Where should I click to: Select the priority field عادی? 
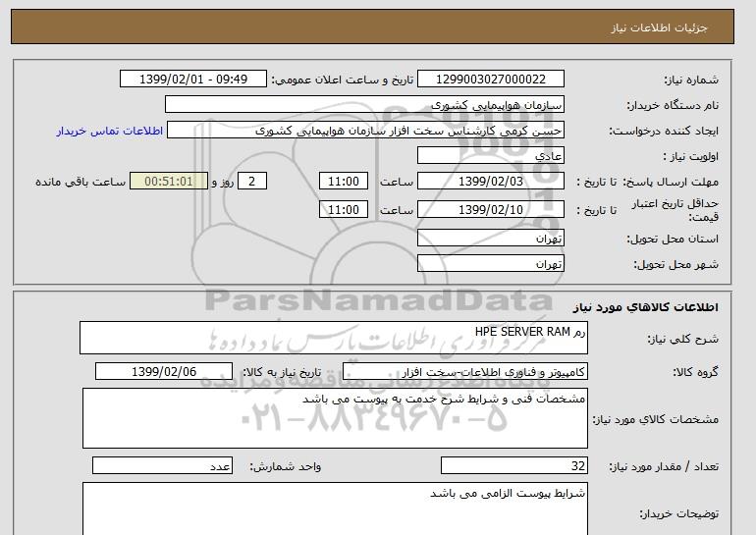coord(490,156)
